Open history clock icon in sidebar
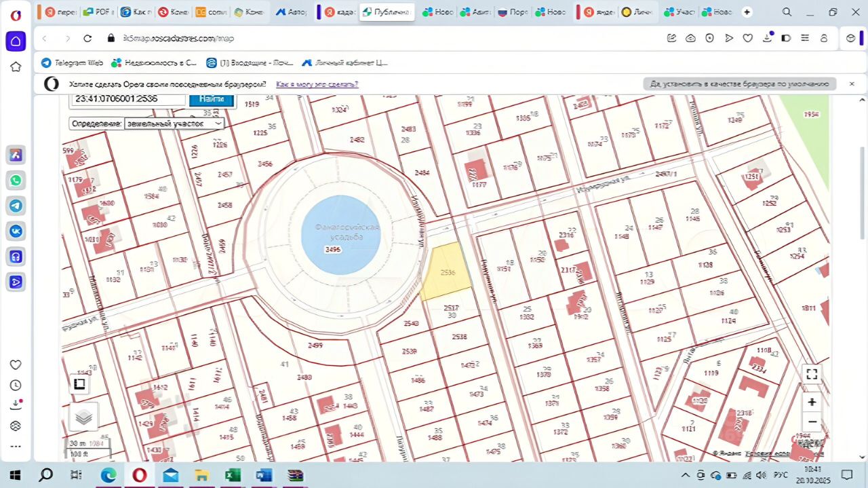Viewport: 868px width, 488px height. click(x=16, y=385)
